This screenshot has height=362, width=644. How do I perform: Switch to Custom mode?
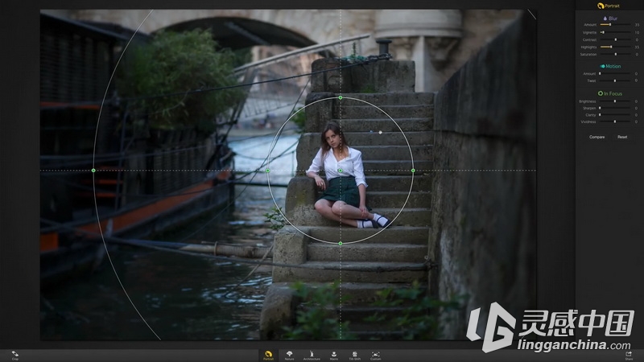375,356
